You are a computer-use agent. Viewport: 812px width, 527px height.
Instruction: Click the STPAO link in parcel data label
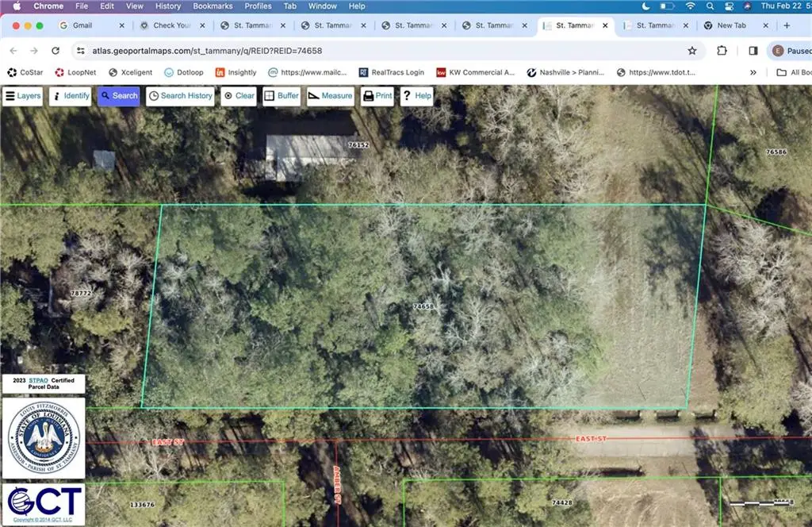pos(38,381)
